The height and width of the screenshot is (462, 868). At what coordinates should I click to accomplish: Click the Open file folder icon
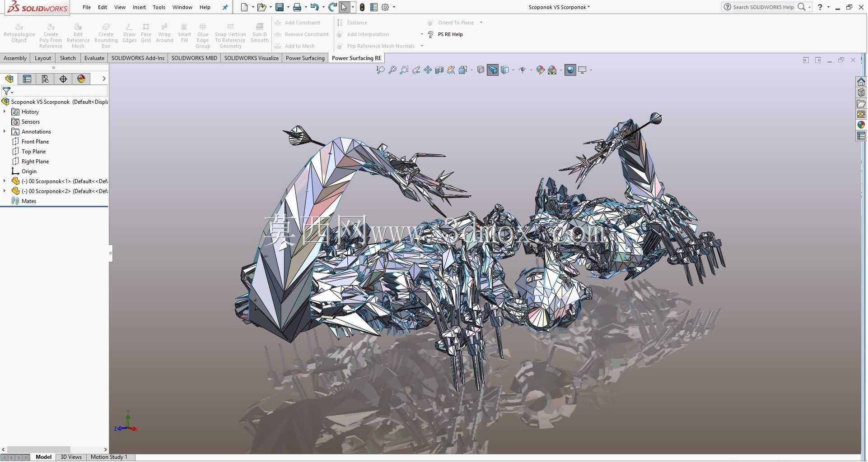pos(261,7)
